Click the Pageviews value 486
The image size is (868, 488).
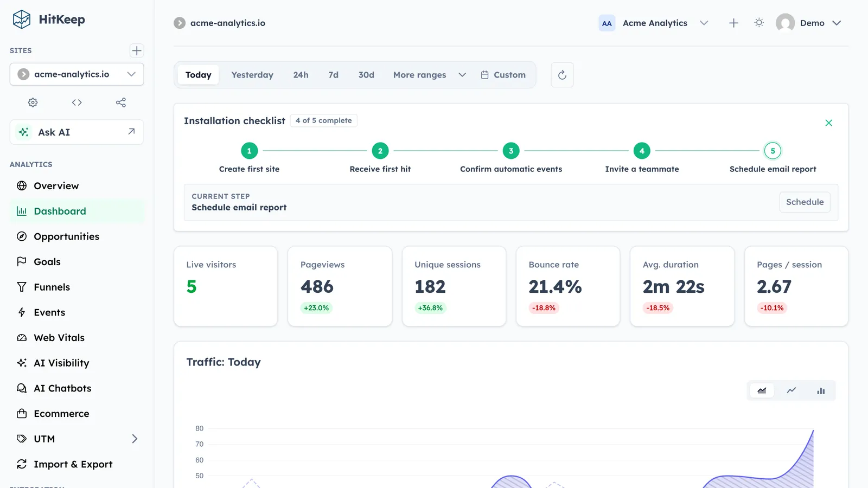(317, 286)
